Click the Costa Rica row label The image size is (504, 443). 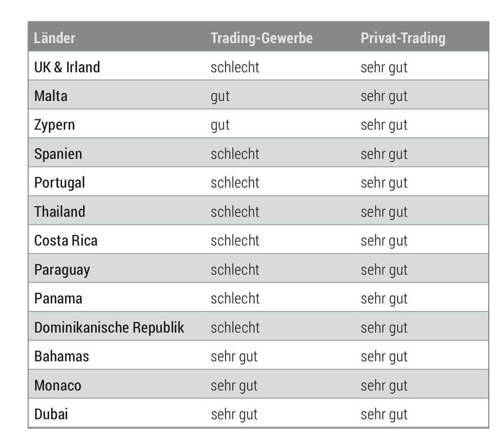click(65, 241)
